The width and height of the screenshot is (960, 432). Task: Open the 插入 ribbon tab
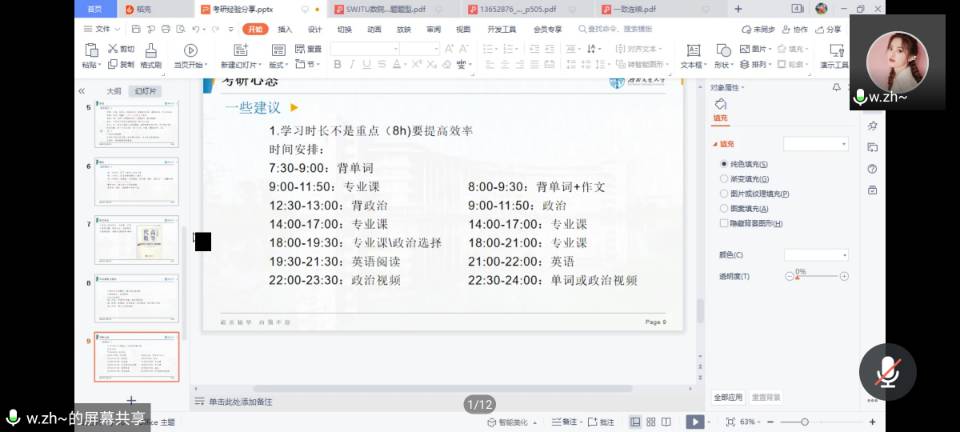click(285, 29)
